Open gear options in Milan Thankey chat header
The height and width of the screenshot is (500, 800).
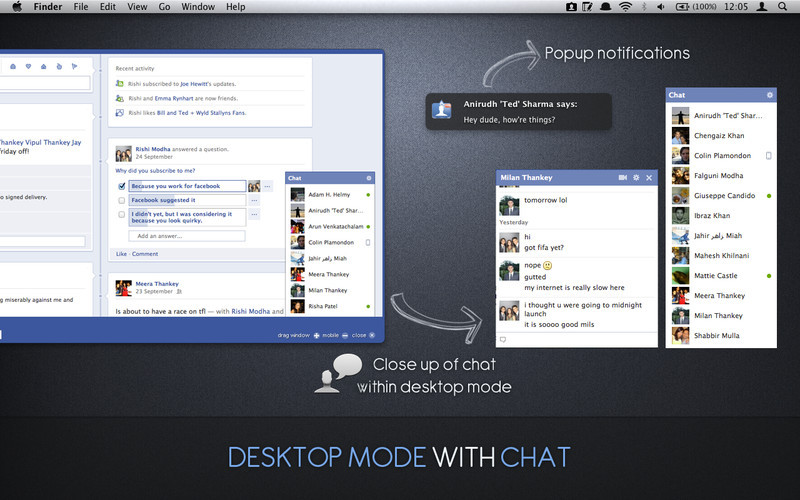point(636,178)
